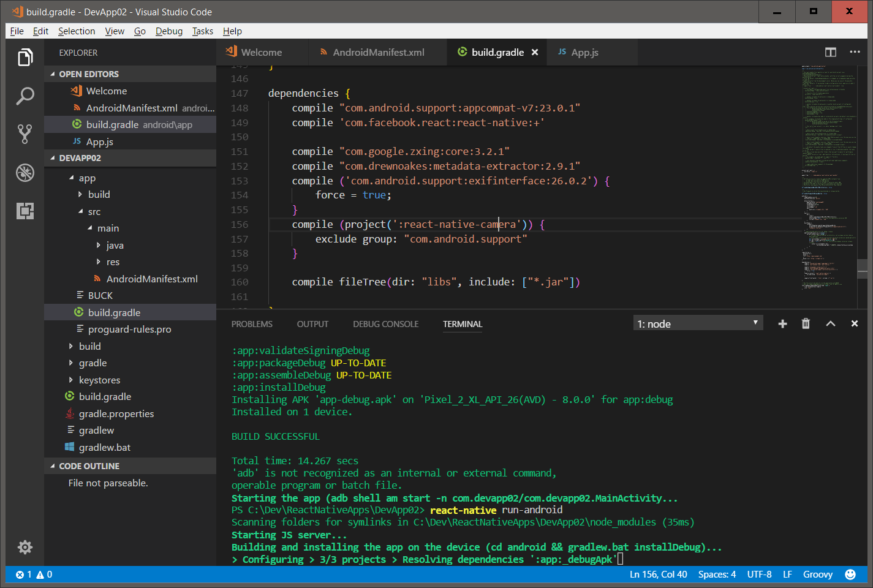The height and width of the screenshot is (588, 873).
Task: Open the Debug view in activity bar
Action: (x=25, y=173)
